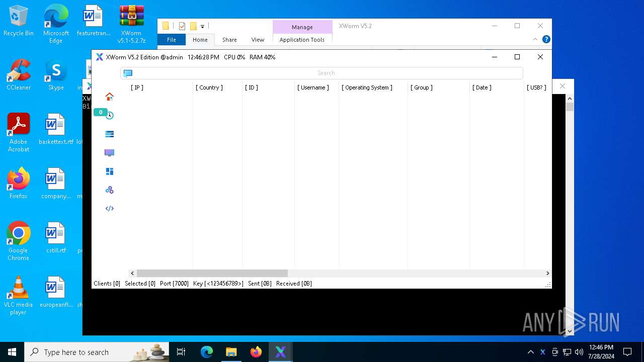The height and width of the screenshot is (362, 644).
Task: Select the Skype desktop shortcut
Action: coord(56,75)
